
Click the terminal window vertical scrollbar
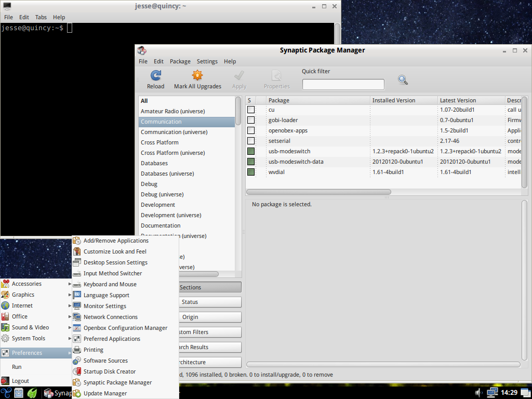[x=337, y=33]
